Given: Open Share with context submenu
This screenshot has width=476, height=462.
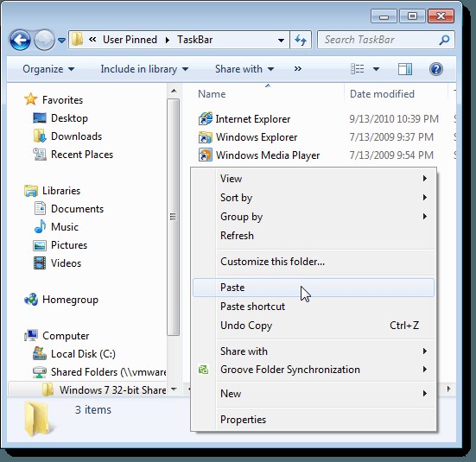Looking at the screenshot, I should [314, 351].
